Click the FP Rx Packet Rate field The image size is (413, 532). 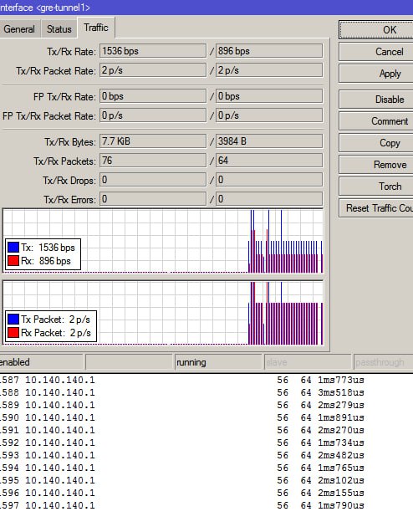pyautogui.click(x=269, y=115)
